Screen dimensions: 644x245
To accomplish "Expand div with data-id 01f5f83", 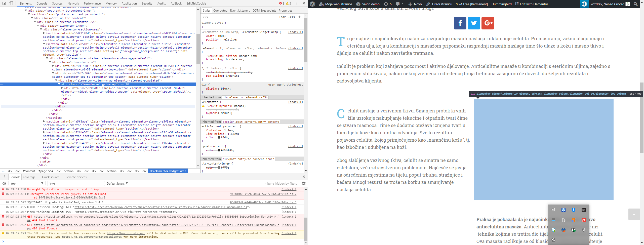I will tap(53, 66).
